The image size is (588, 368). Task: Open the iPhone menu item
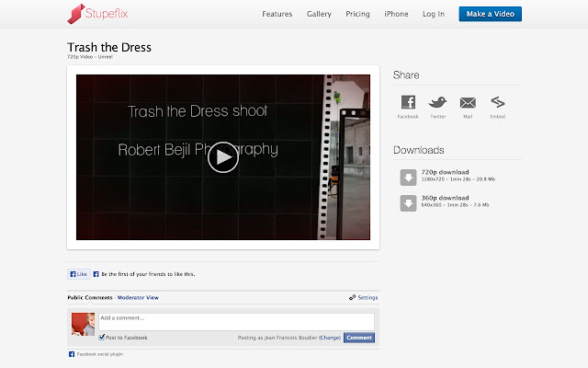(396, 14)
